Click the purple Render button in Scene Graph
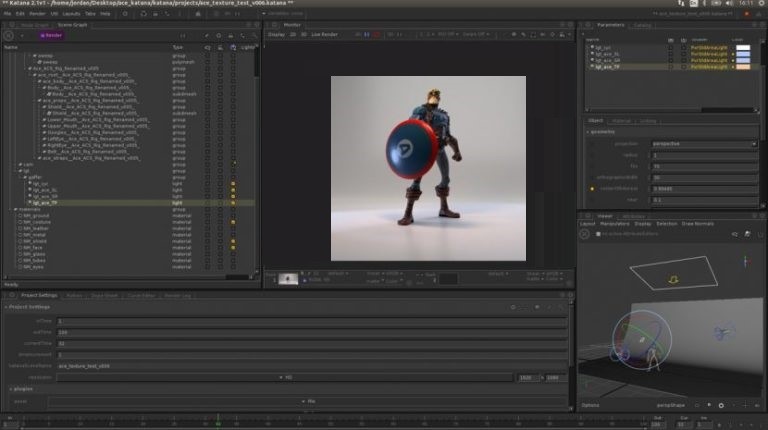The height and width of the screenshot is (430, 768). click(51, 35)
